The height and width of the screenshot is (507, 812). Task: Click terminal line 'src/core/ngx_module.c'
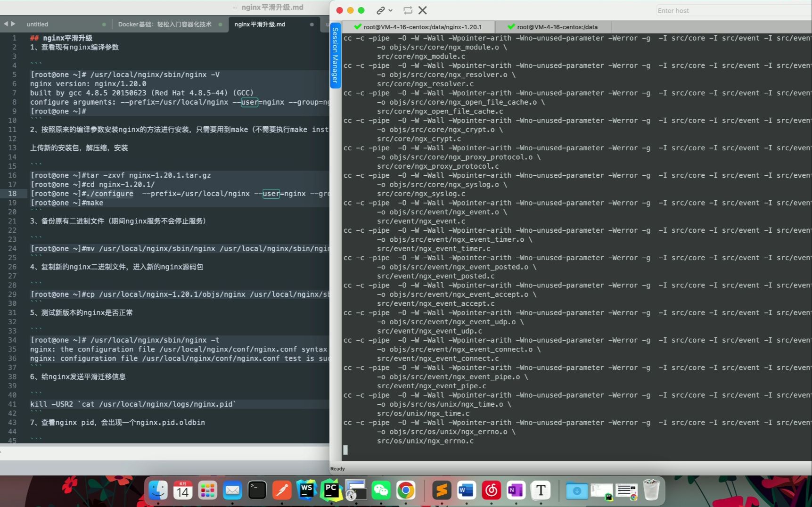pyautogui.click(x=421, y=57)
